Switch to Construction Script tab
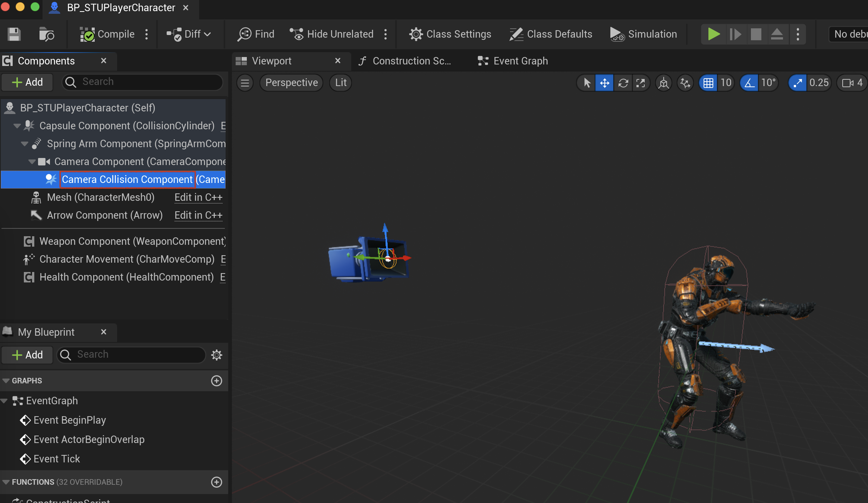Image resolution: width=868 pixels, height=503 pixels. pyautogui.click(x=405, y=61)
